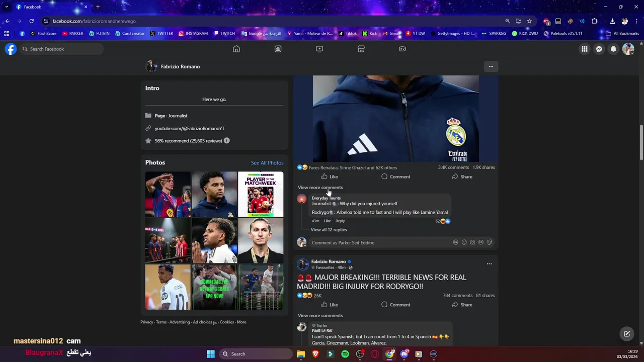Open the account profile picture menu

click(x=628, y=49)
